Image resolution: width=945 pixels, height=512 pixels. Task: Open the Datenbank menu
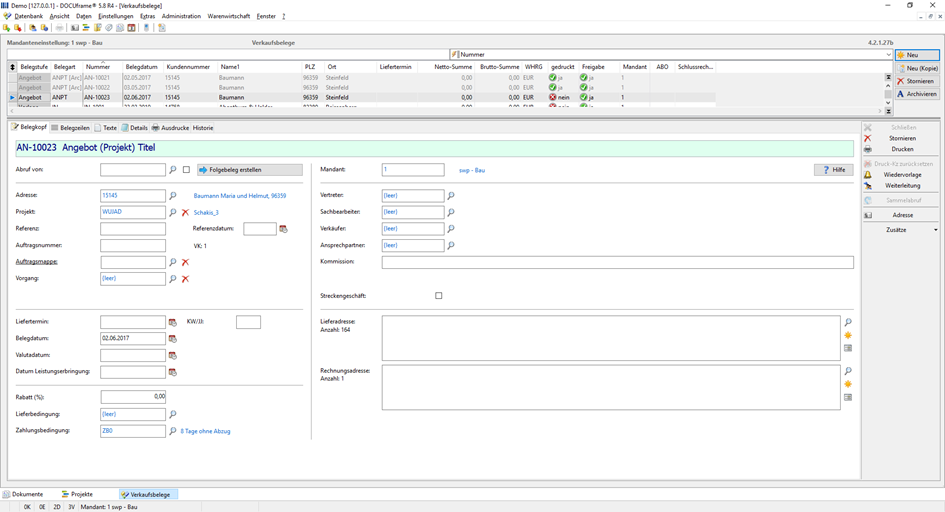[28, 16]
